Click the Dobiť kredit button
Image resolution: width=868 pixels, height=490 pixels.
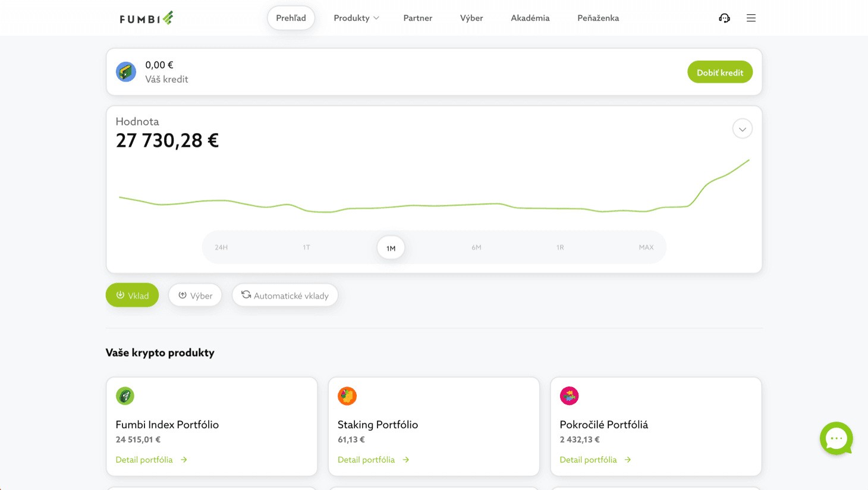(x=720, y=72)
